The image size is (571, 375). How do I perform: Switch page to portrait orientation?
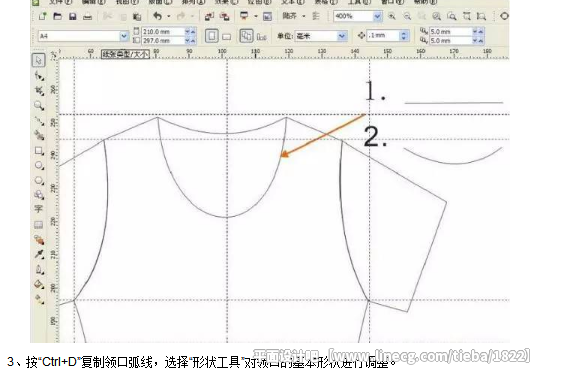coord(212,36)
